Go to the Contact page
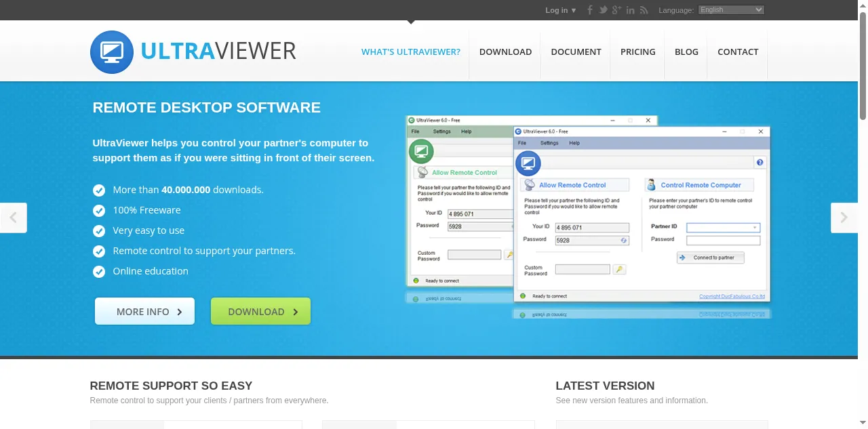 [738, 52]
